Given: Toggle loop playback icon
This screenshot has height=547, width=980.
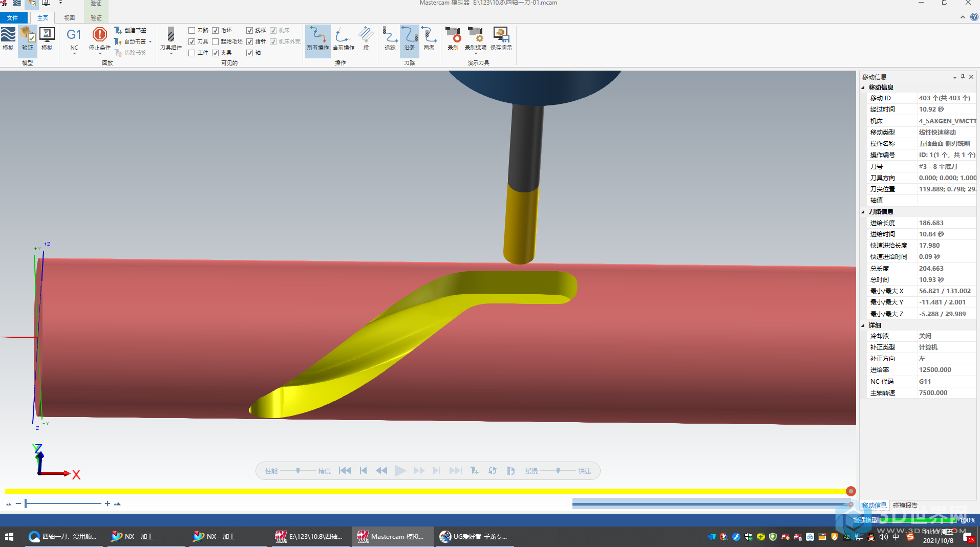Looking at the screenshot, I should tap(493, 471).
